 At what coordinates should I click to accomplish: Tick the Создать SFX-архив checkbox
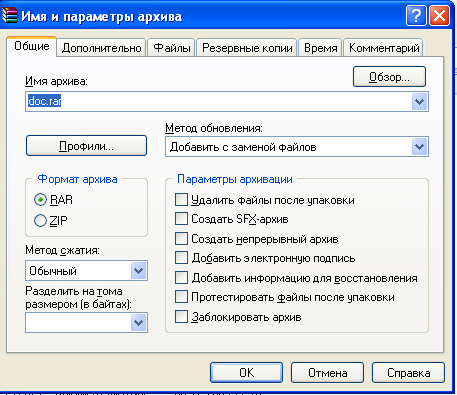coord(181,219)
